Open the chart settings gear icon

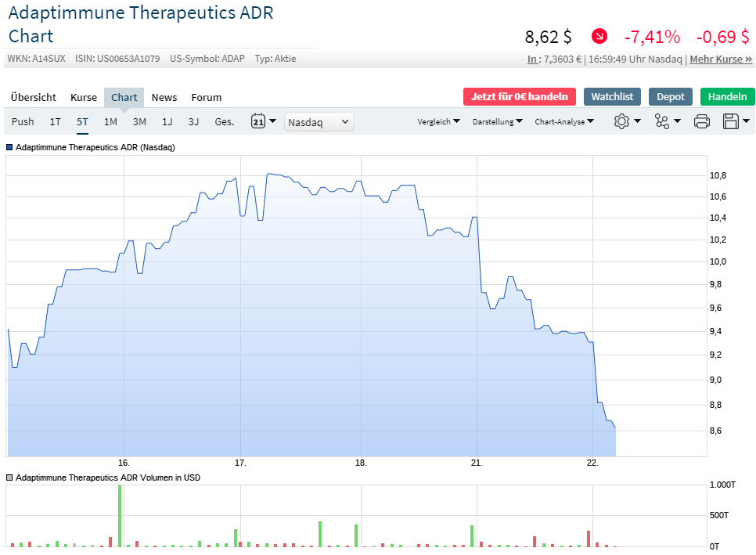tap(621, 121)
